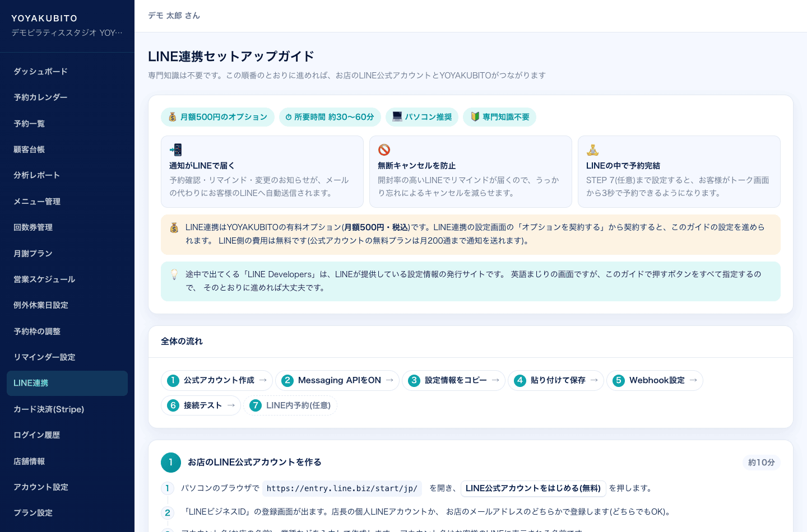Screen dimensions: 807x532
Task: Click the パソコン推奨 badge
Action: coord(422,117)
